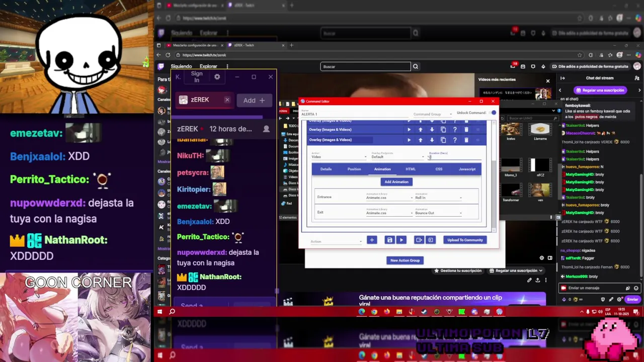
Task: Open emote picker in chat input
Action: click(x=636, y=288)
